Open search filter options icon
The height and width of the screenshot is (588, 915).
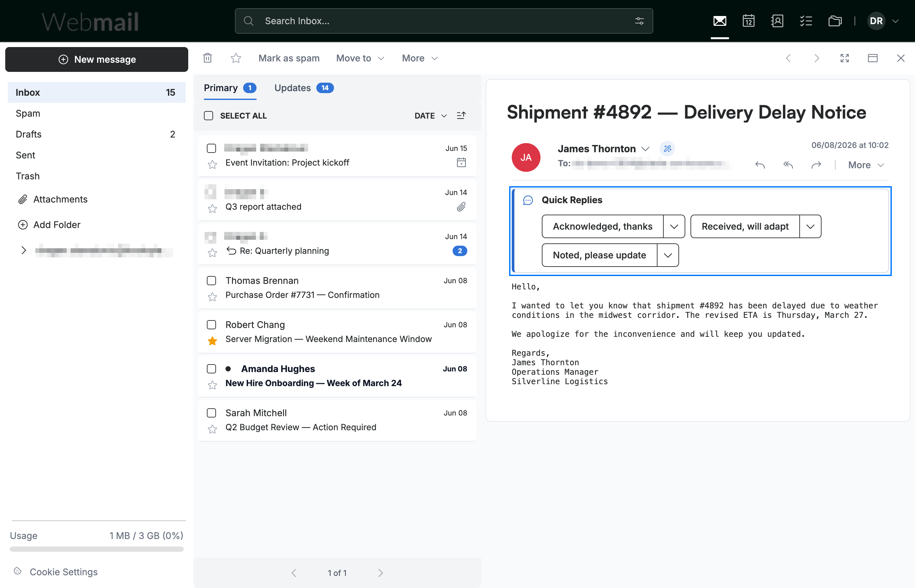coord(639,21)
